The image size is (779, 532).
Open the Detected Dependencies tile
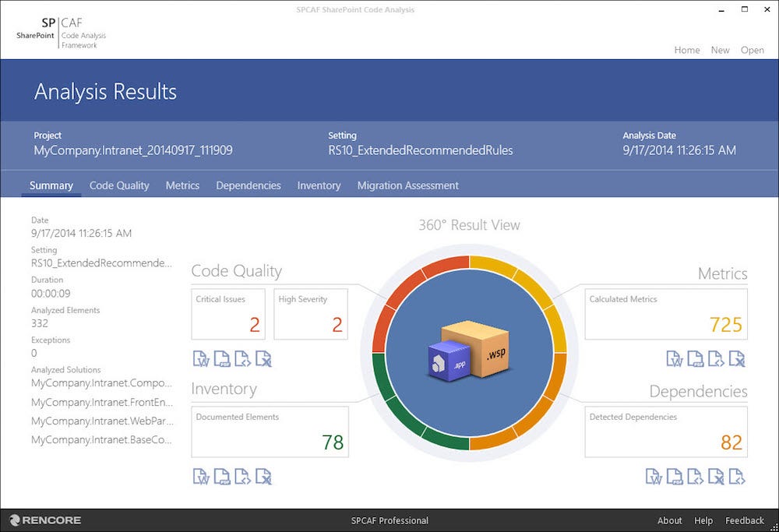666,432
